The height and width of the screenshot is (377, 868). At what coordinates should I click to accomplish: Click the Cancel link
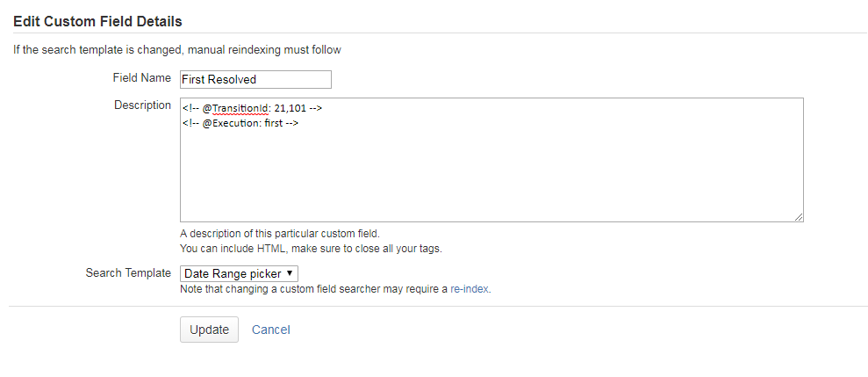tap(270, 330)
